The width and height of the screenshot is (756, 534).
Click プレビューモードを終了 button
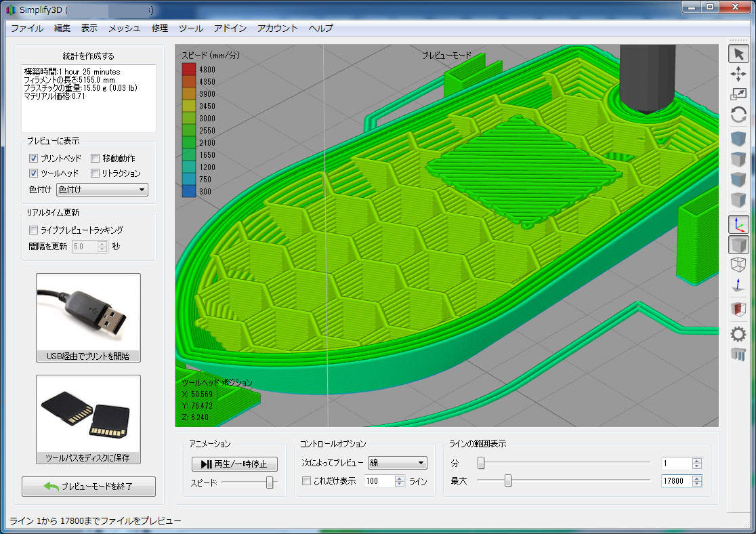tap(89, 487)
